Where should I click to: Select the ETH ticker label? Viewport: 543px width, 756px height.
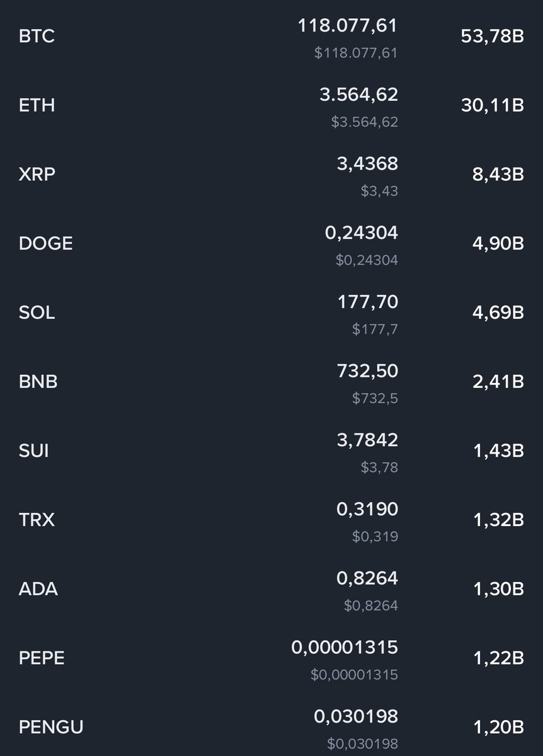(x=37, y=105)
